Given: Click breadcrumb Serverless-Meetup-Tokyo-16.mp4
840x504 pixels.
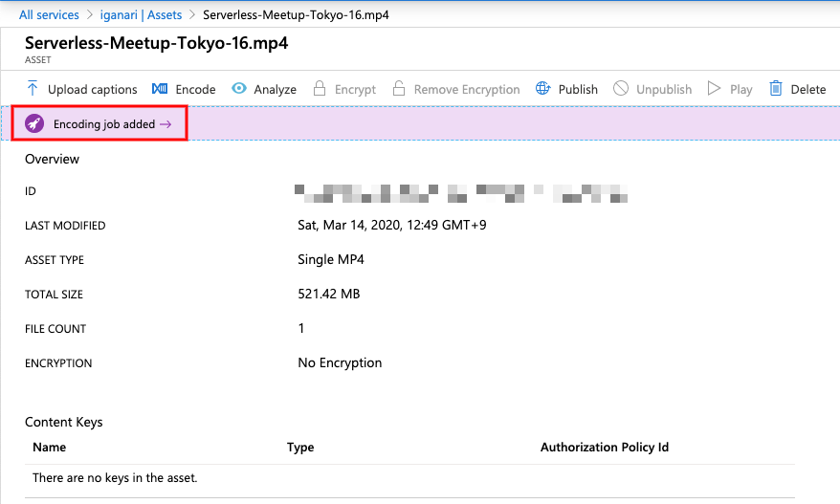Looking at the screenshot, I should [x=296, y=15].
